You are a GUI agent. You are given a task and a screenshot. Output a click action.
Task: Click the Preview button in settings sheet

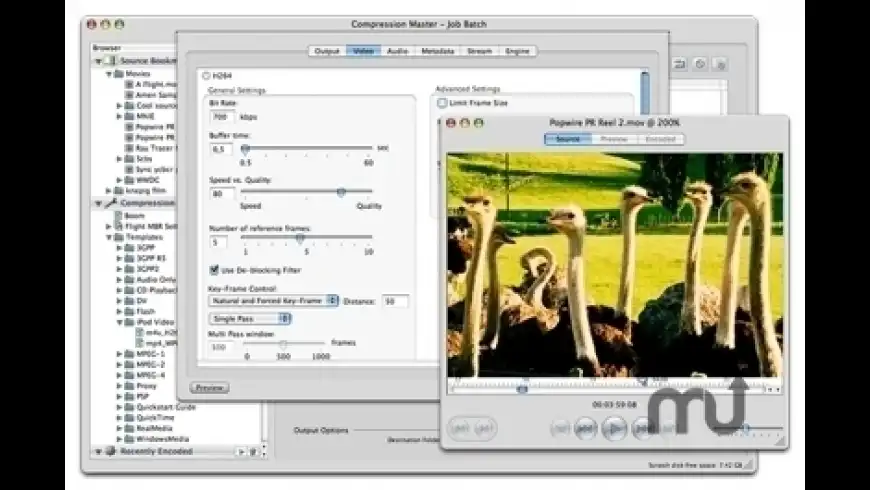[209, 387]
